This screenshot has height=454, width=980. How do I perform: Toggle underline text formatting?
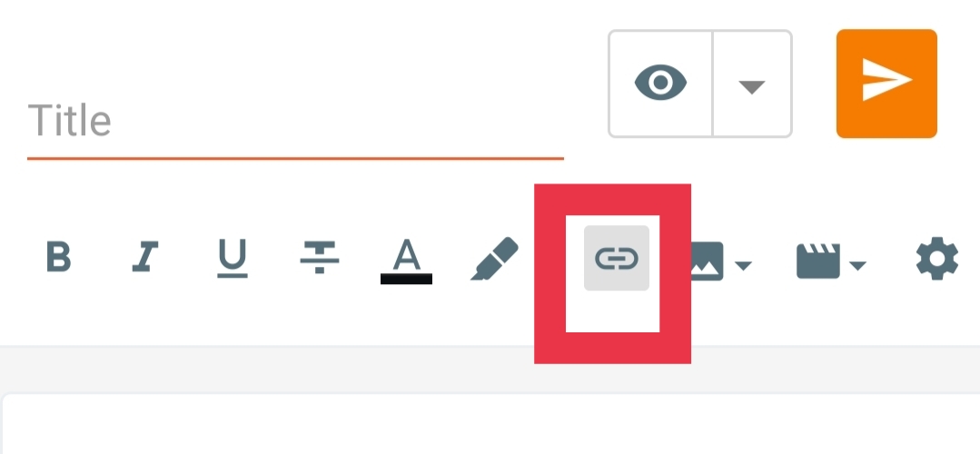pyautogui.click(x=233, y=258)
